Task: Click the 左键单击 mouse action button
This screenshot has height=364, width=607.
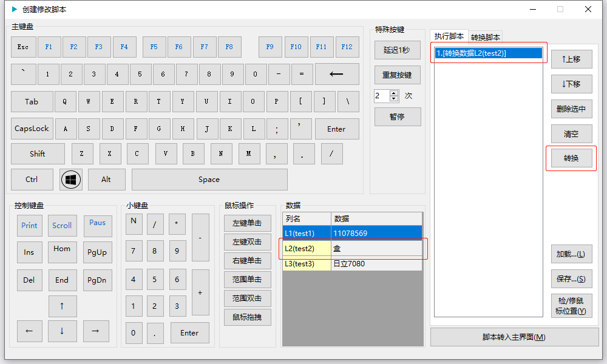Action: [248, 223]
